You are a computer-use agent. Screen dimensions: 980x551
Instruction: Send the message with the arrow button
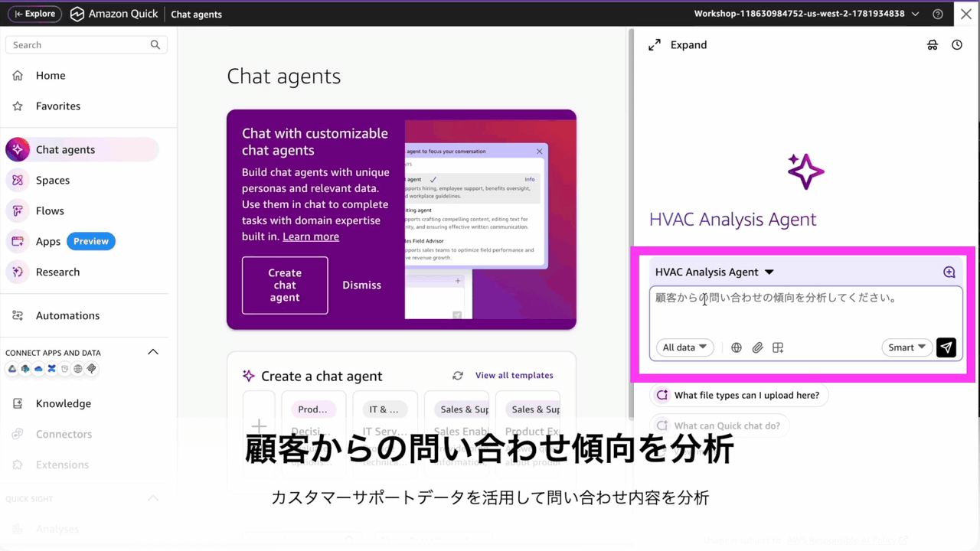(x=946, y=347)
